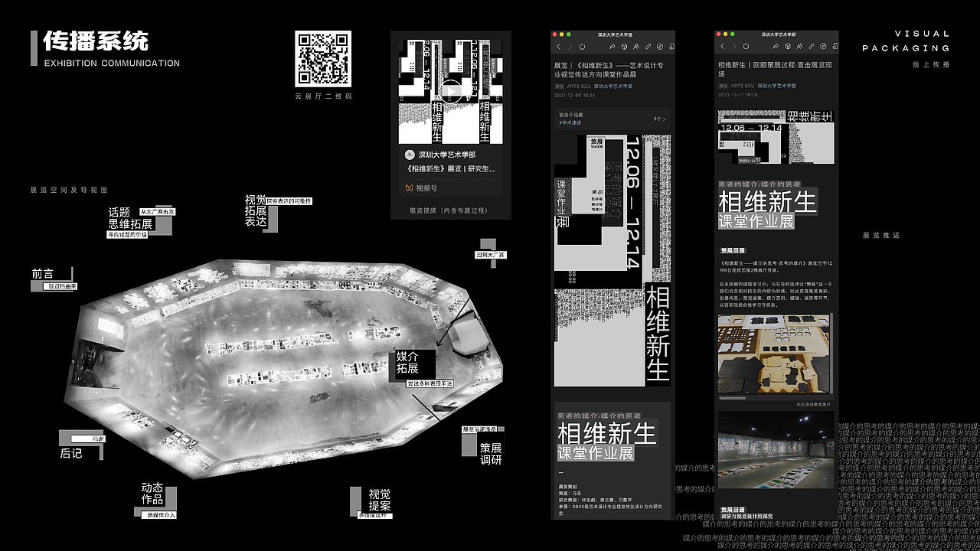Open 深圳大学艺术学部 account link under 回顾策展过程 title

[777, 86]
